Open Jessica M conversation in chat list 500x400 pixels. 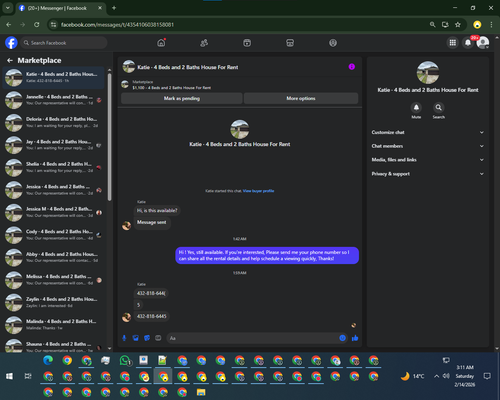point(54,212)
